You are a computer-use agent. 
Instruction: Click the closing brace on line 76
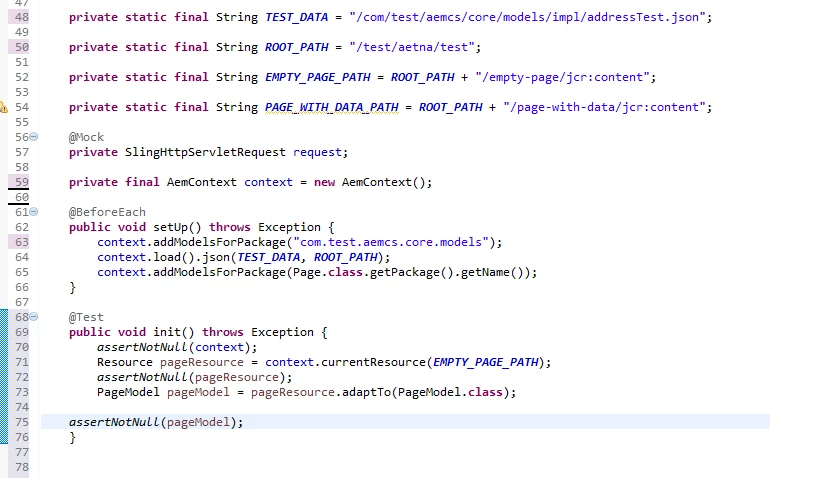pyautogui.click(x=73, y=437)
